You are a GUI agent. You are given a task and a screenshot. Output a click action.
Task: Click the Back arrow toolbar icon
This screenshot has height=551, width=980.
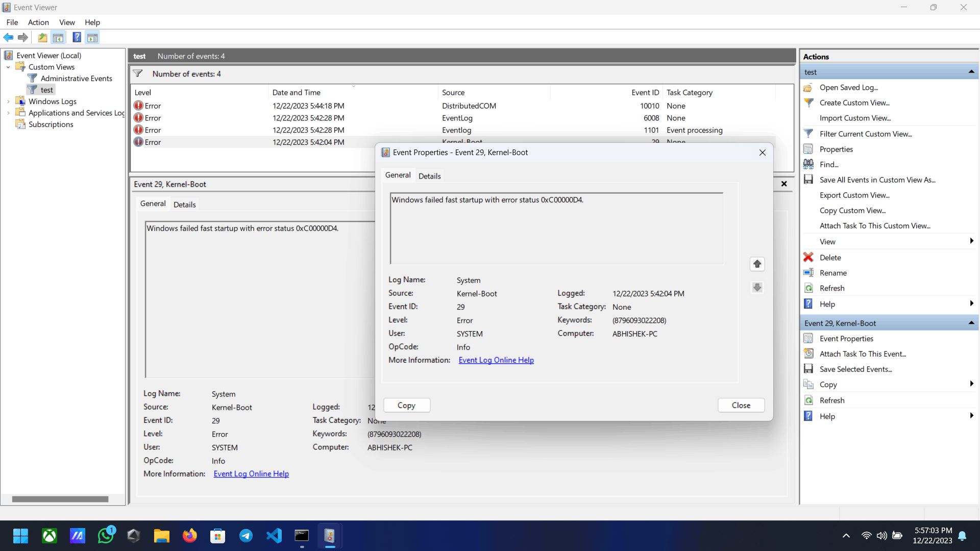tap(8, 37)
